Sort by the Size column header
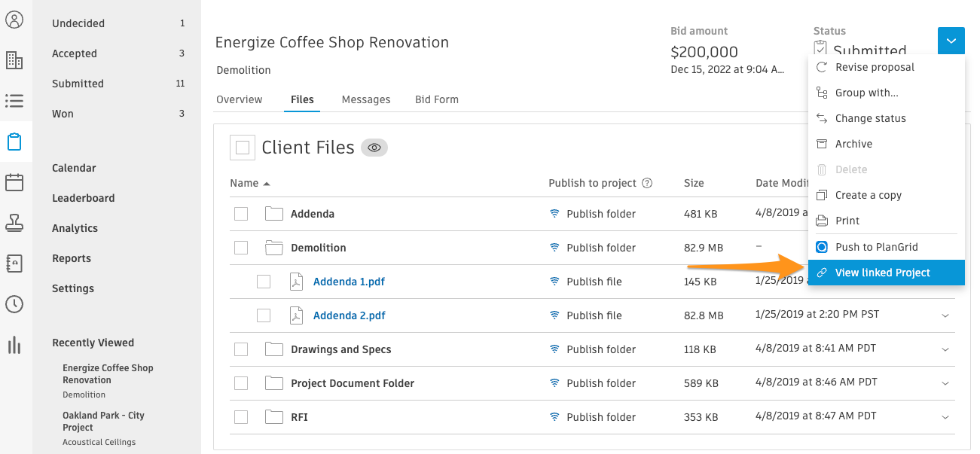The height and width of the screenshot is (454, 980). click(694, 183)
